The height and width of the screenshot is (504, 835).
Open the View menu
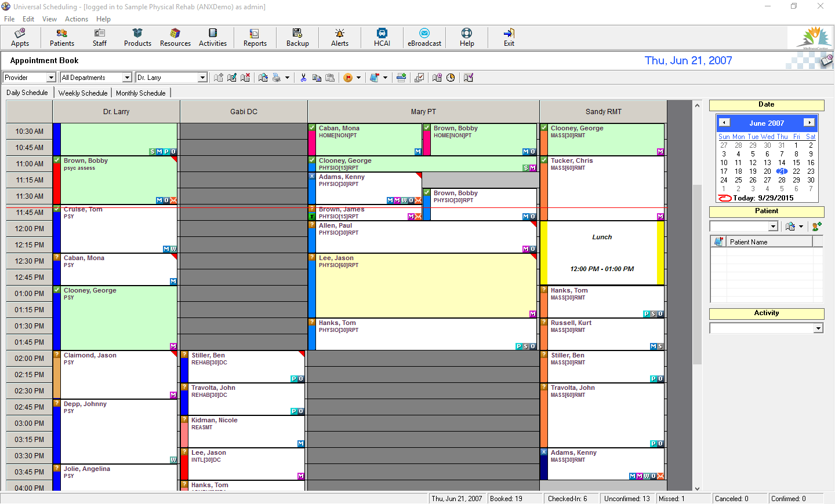50,19
